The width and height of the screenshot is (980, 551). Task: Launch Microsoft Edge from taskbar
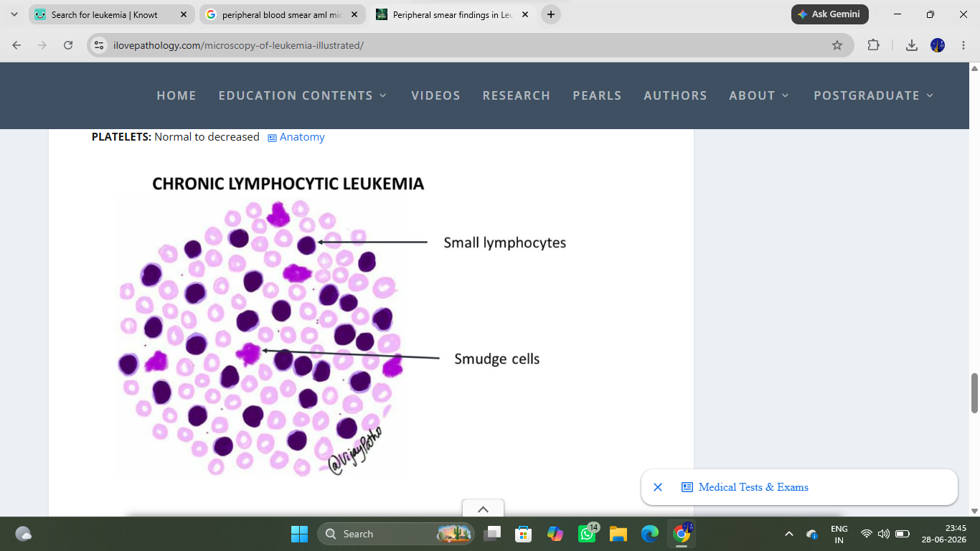[x=650, y=534]
